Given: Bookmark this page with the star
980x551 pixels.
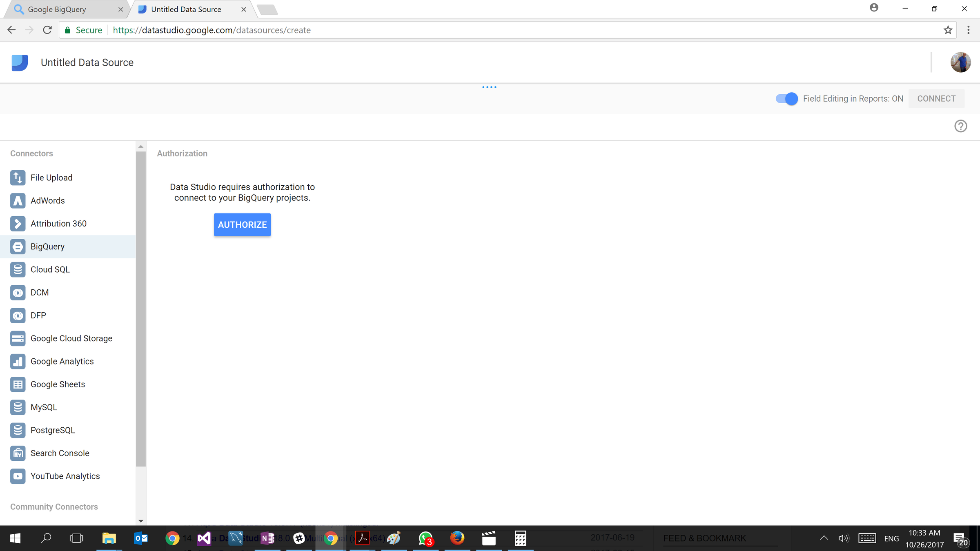Looking at the screenshot, I should [948, 30].
